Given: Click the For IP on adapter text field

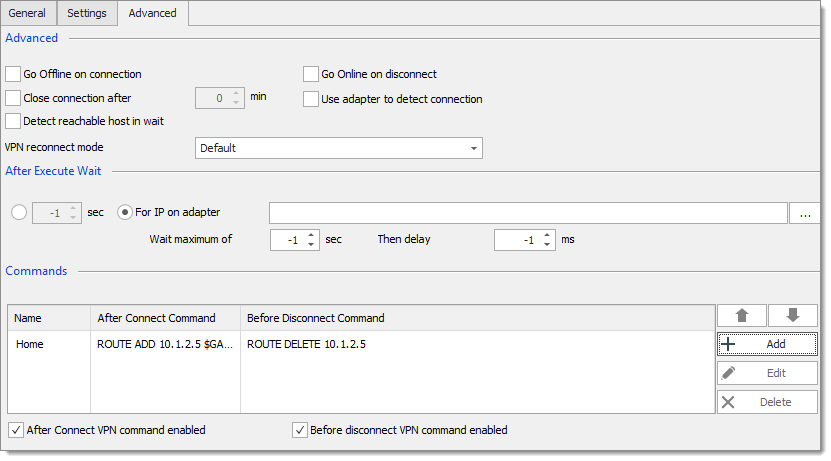Looking at the screenshot, I should tap(528, 213).
